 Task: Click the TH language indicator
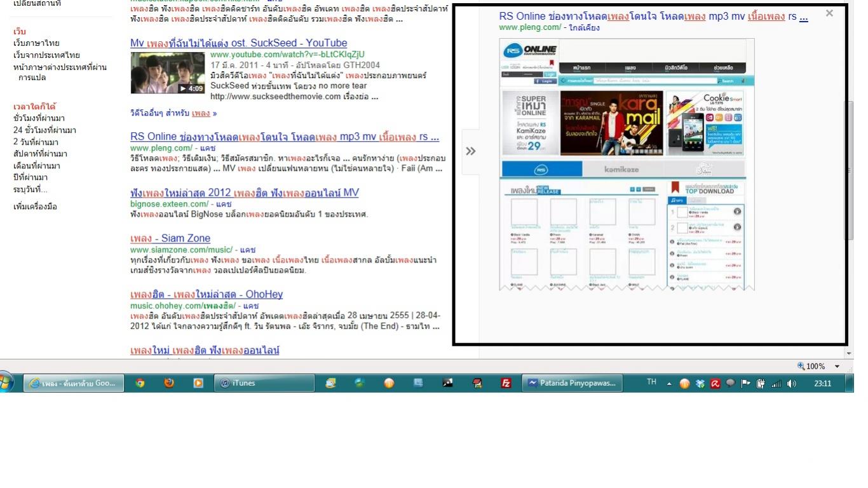[651, 382]
